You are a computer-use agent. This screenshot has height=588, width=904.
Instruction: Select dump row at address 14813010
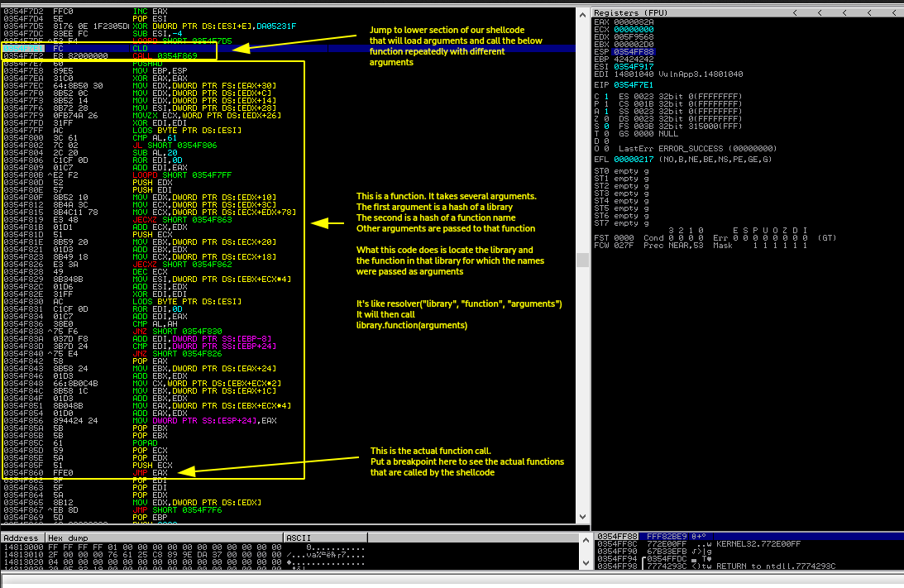point(184,555)
